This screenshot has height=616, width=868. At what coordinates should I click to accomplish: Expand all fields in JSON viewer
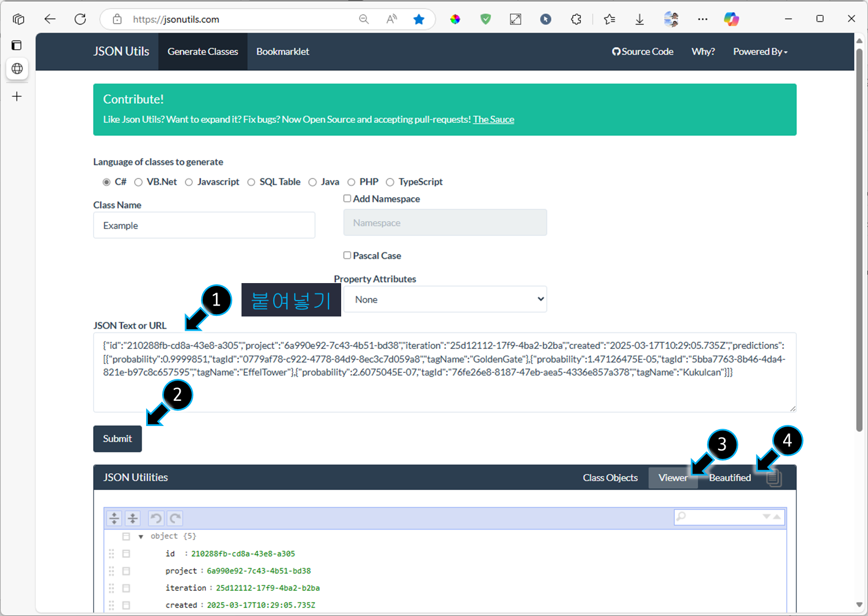tap(114, 518)
